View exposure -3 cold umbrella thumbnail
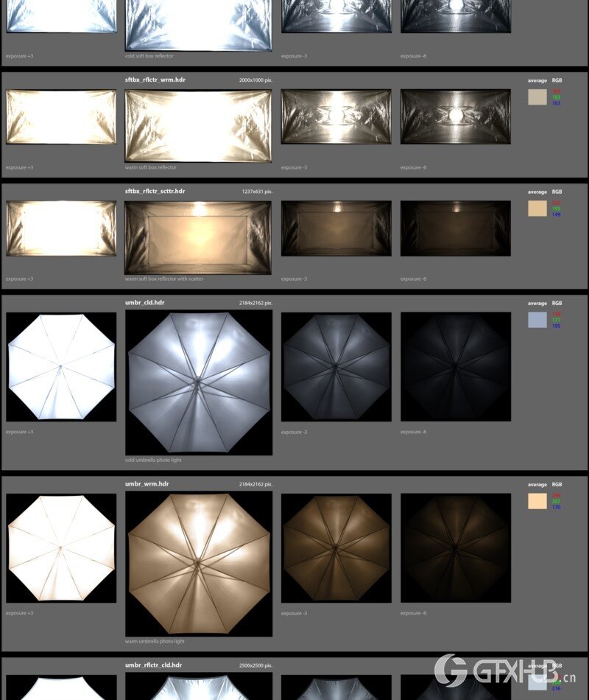This screenshot has width=589, height=700. (x=336, y=366)
